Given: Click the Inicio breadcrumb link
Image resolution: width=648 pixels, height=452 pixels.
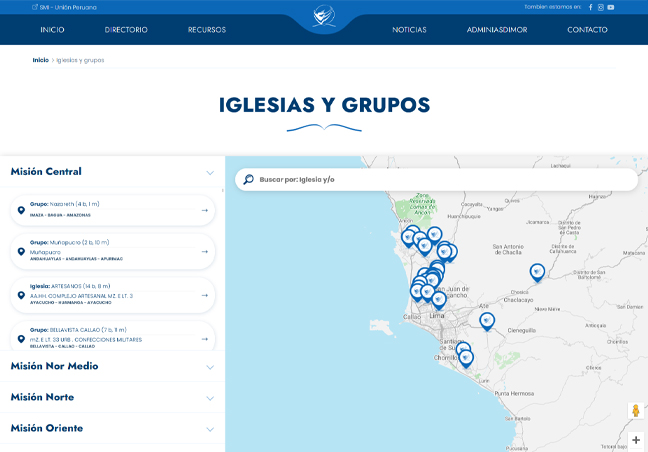Looking at the screenshot, I should [40, 60].
